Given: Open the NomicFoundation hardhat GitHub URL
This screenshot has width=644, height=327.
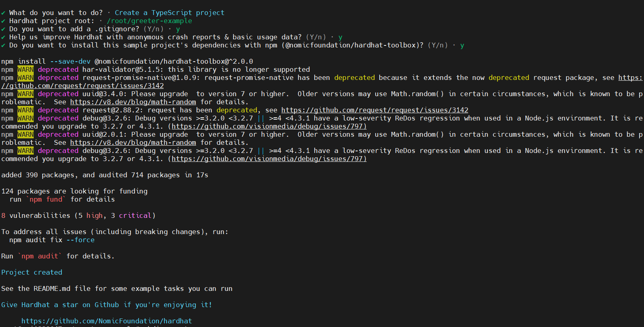Looking at the screenshot, I should pyautogui.click(x=107, y=321).
